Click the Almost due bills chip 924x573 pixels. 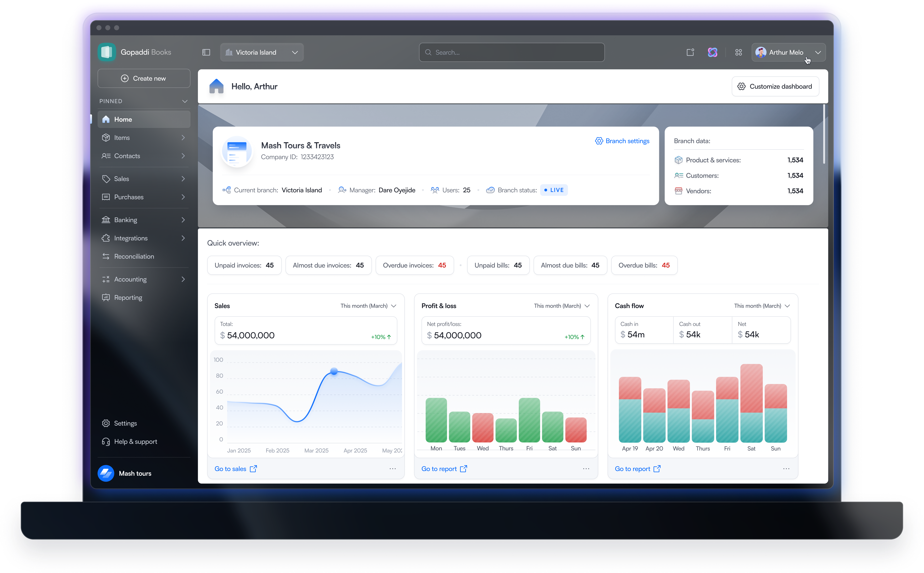tap(570, 265)
